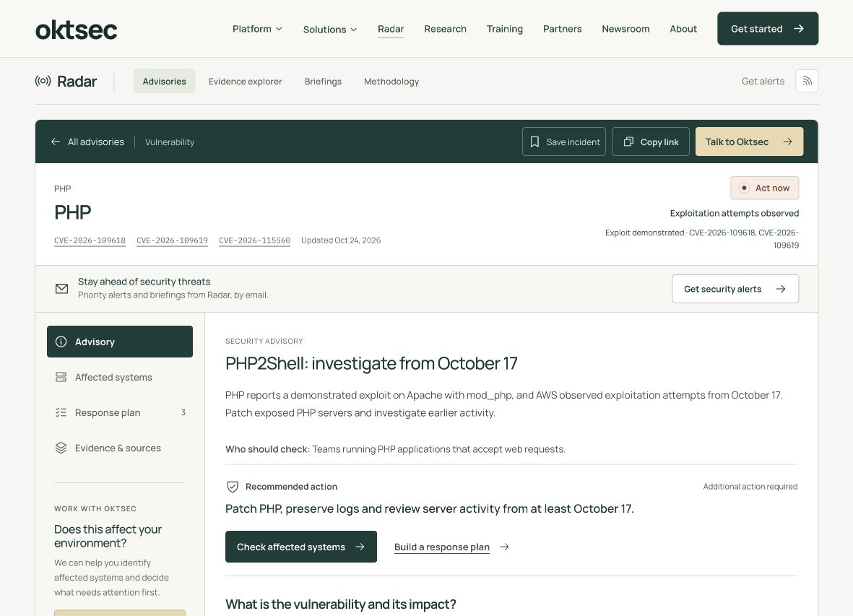Click the server icon for Affected systems

(61, 377)
